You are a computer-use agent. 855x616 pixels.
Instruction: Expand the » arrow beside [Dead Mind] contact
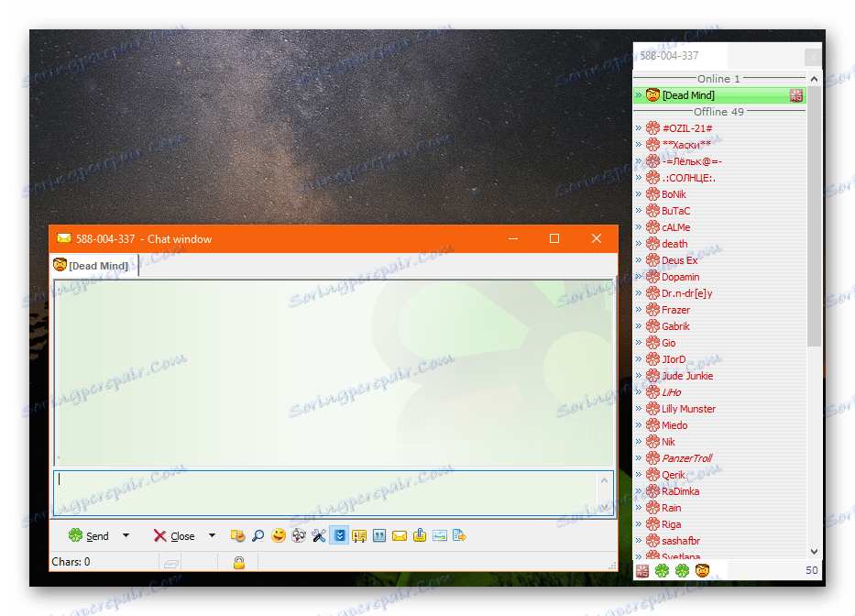click(639, 95)
